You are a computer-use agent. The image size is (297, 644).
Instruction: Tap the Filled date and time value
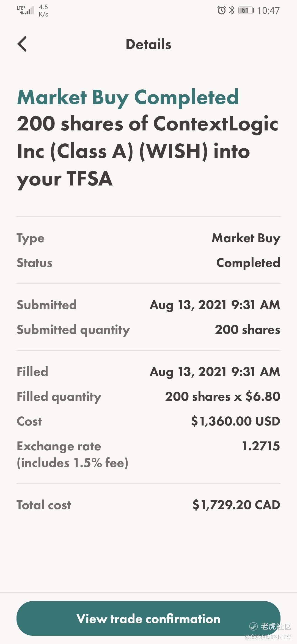click(x=215, y=372)
